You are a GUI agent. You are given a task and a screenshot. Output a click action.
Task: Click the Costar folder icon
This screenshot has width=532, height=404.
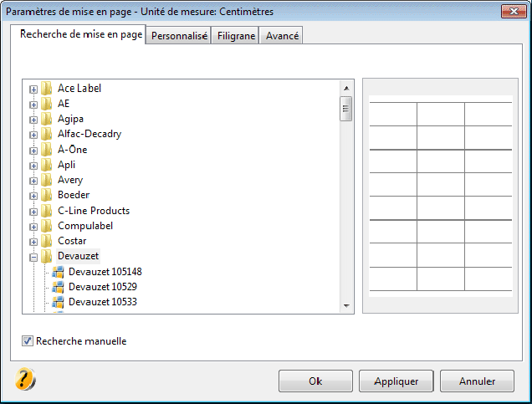pos(47,241)
